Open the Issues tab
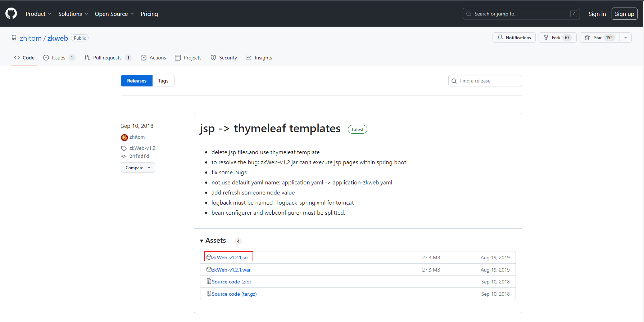This screenshot has height=322, width=644. (59, 58)
